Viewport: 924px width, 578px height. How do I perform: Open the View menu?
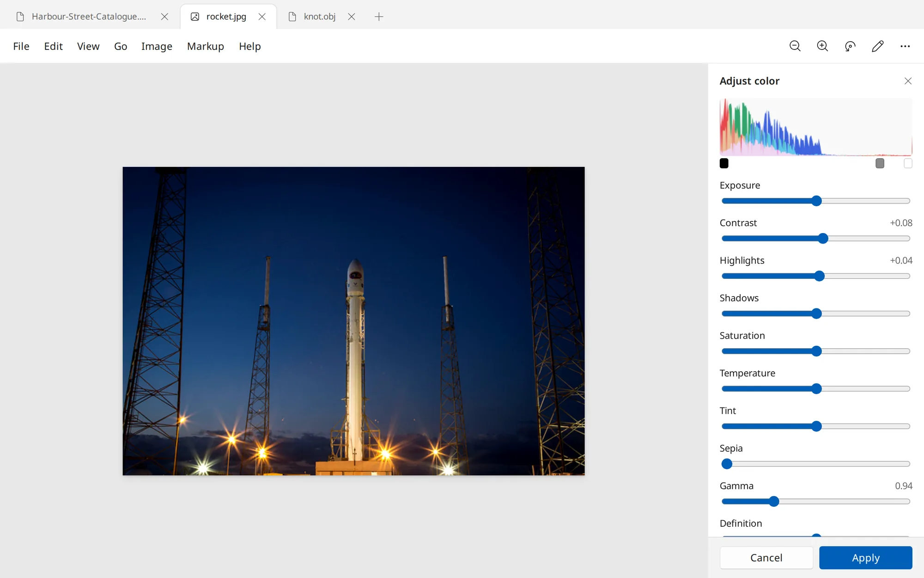tap(88, 46)
